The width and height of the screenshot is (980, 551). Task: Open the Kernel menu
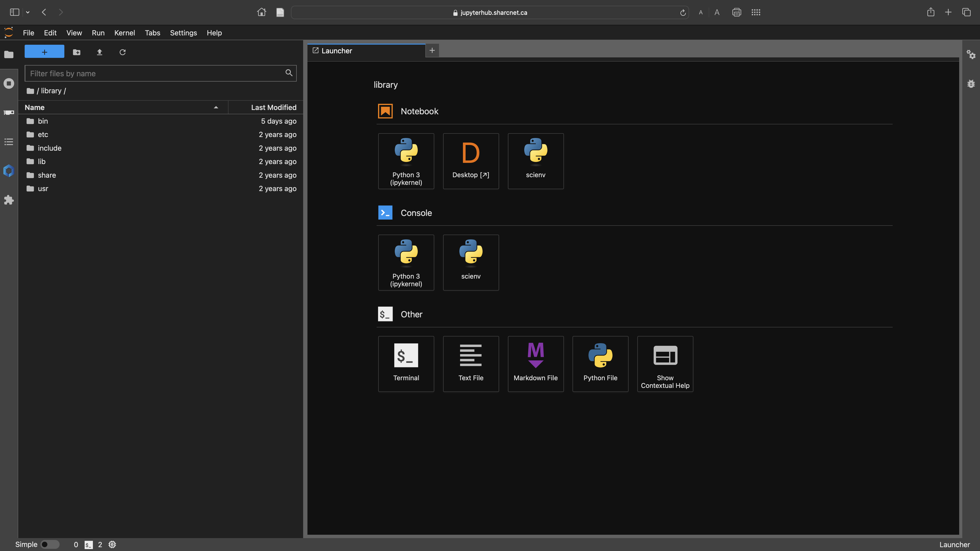(124, 33)
